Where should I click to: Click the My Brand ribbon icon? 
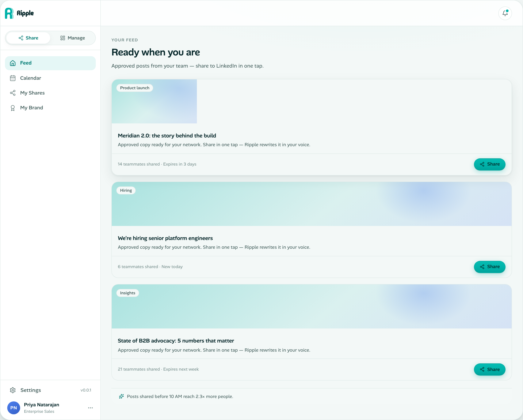(13, 108)
